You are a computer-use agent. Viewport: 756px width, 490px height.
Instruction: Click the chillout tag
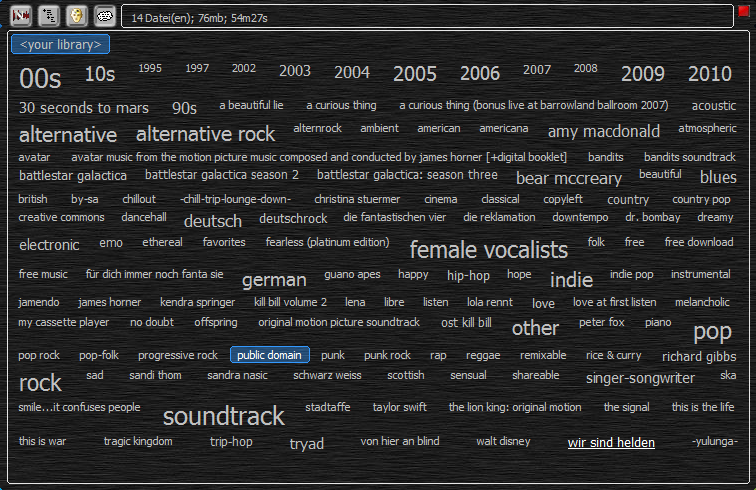click(139, 199)
